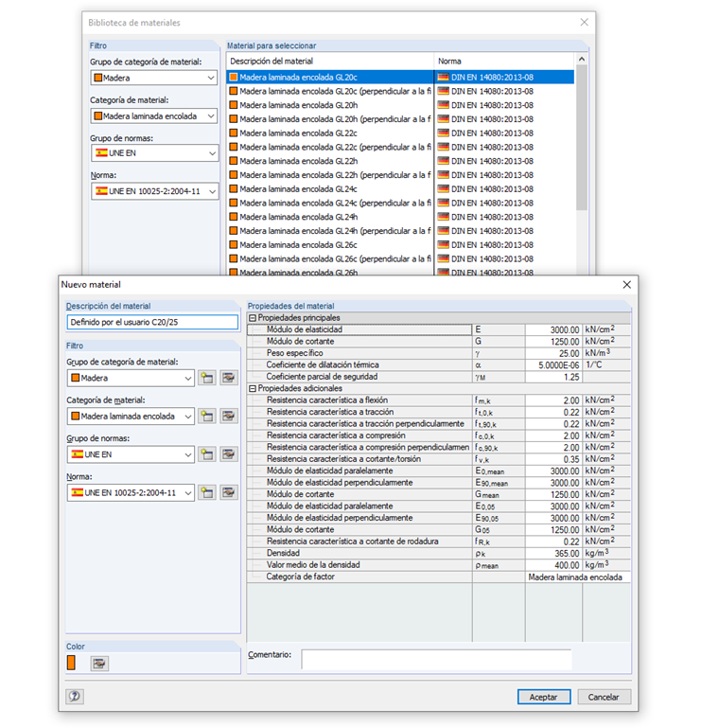Viewport: 719px width, 728px height.
Task: Click Resistencia característica a compresión value 2.00
Action: (x=553, y=435)
